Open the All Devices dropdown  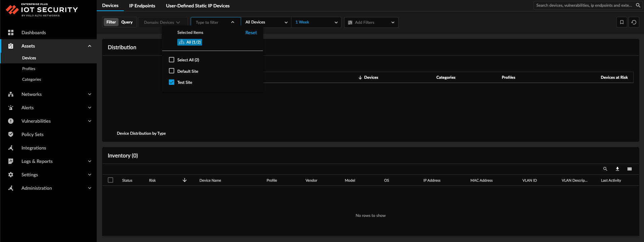266,22
